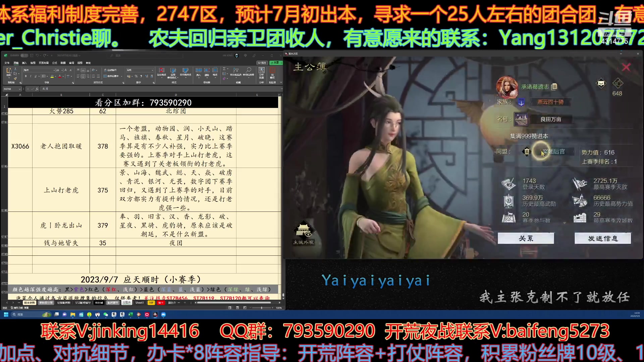Click the Undo arrow in Excel
The width and height of the screenshot is (644, 362).
coord(37,55)
